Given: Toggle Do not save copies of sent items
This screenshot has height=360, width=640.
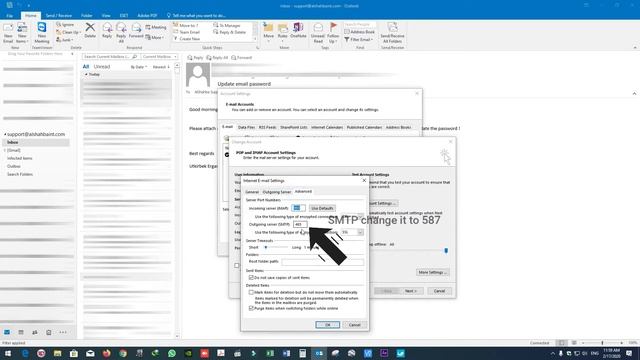Looking at the screenshot, I should [x=251, y=278].
